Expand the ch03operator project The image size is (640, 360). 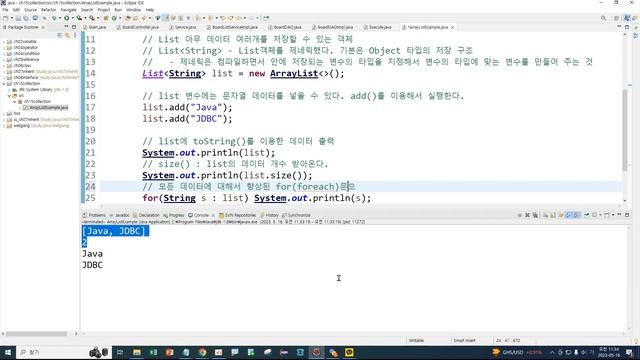4,47
